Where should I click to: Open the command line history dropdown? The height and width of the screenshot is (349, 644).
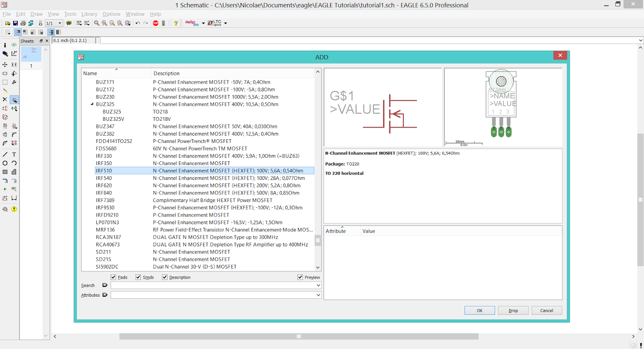640,40
